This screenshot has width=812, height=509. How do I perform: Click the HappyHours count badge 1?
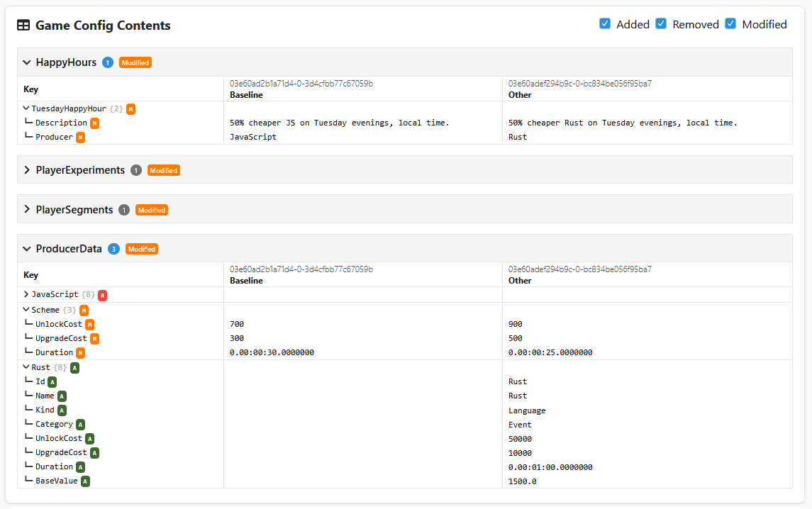(x=108, y=62)
